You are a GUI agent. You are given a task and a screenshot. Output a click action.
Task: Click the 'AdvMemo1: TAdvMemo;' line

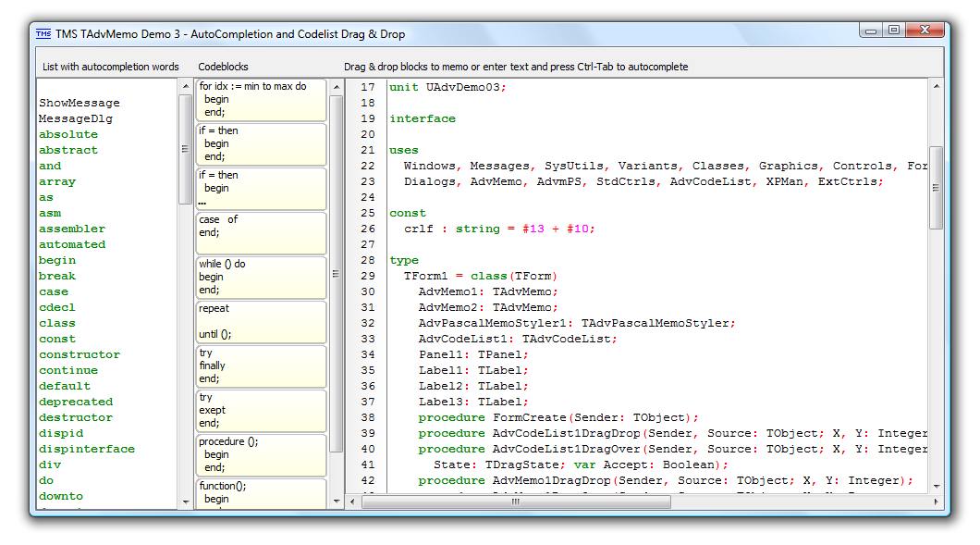click(488, 291)
